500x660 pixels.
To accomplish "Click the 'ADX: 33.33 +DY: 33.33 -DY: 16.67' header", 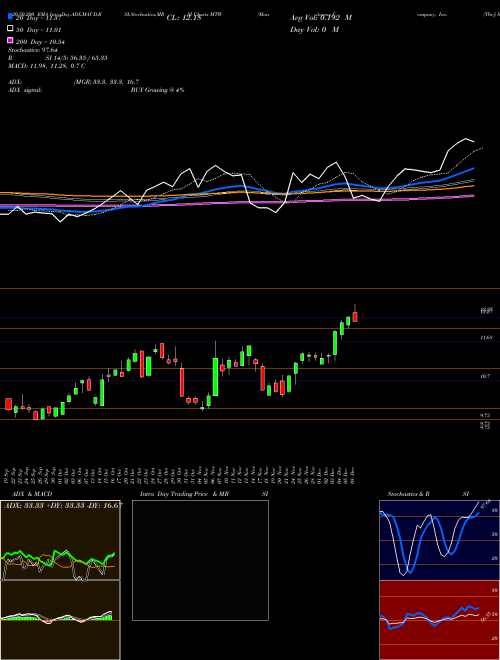I will click(63, 505).
